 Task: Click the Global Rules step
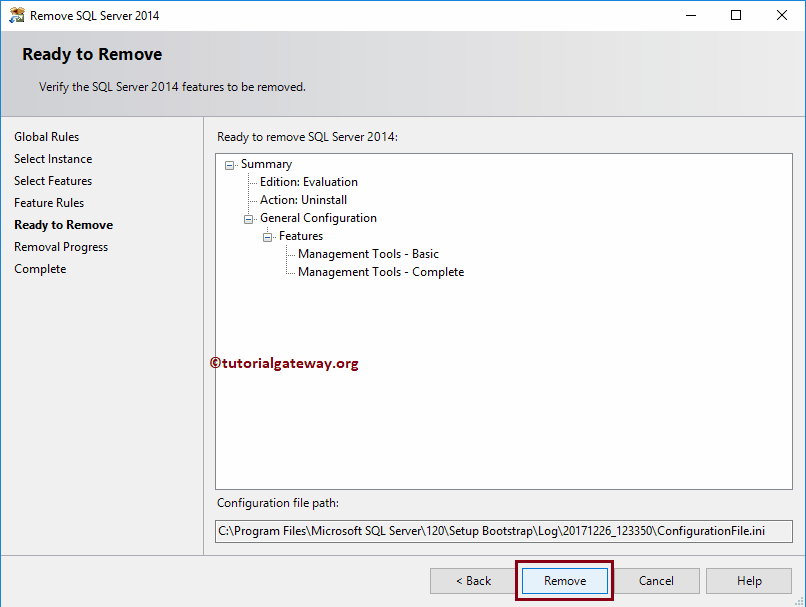[47, 137]
